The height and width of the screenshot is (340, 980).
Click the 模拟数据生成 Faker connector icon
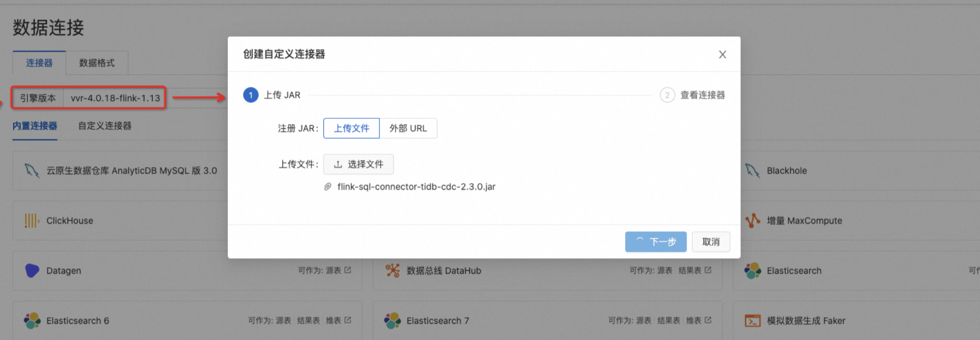coord(752,320)
